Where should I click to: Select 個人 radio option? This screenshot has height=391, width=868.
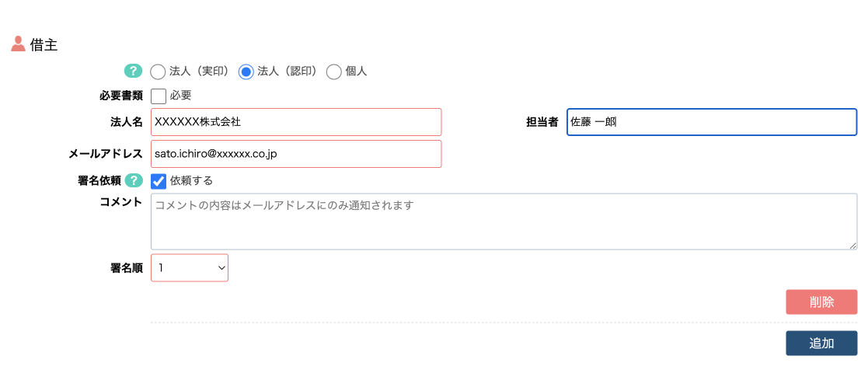coord(334,72)
